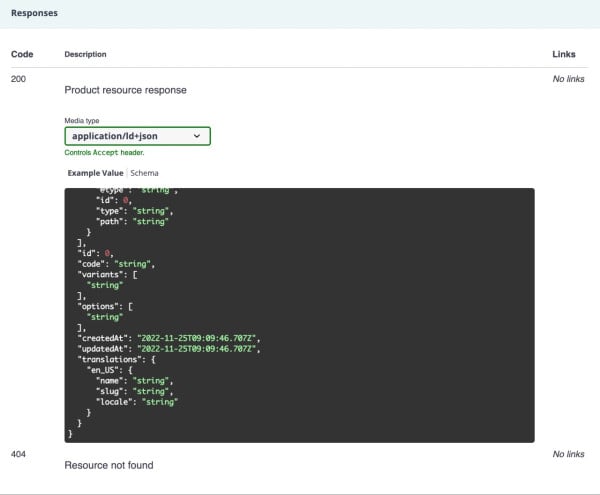Click the 200 response code
Viewport: 600px width, 495px height.
pos(18,78)
